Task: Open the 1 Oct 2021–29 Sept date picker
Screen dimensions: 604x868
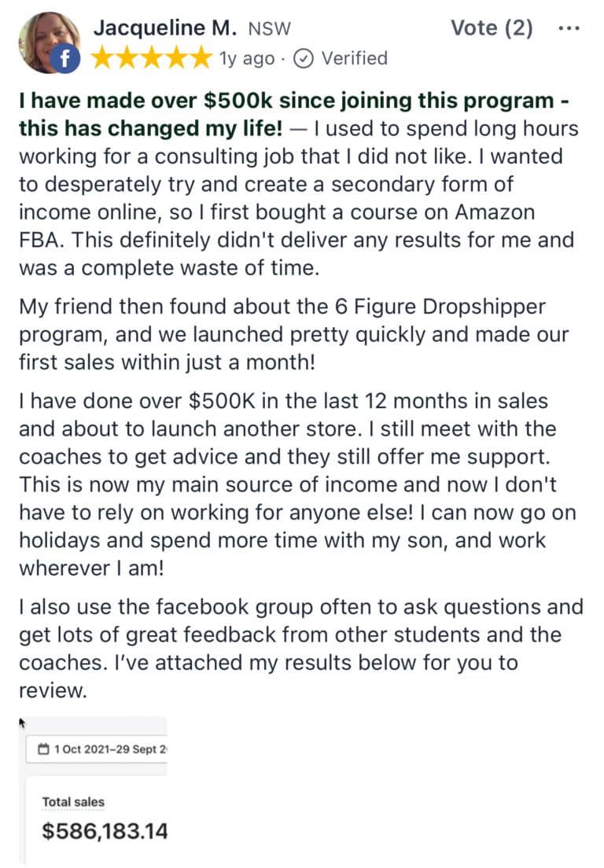Action: [97, 749]
